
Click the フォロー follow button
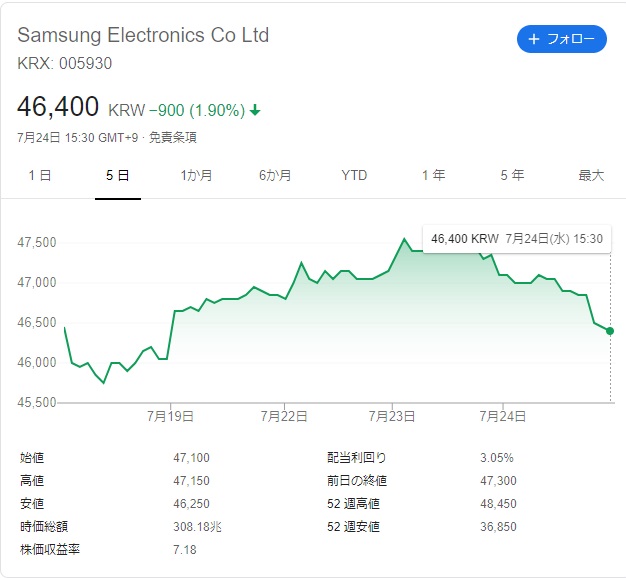coord(561,39)
